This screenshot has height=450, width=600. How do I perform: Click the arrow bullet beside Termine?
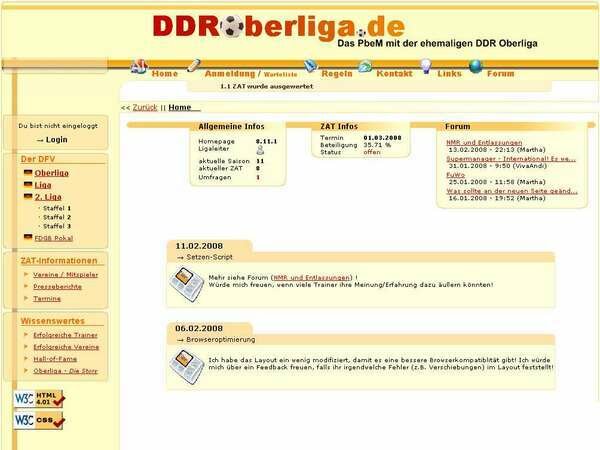coord(26,298)
